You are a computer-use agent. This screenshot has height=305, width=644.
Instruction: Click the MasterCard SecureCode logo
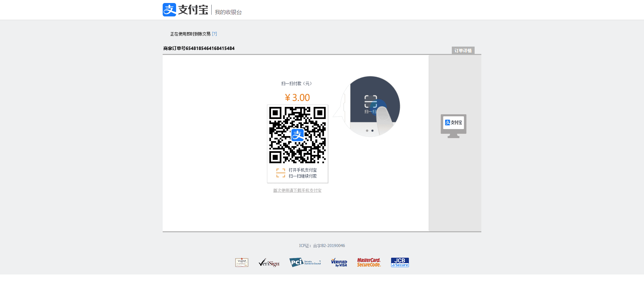(369, 262)
